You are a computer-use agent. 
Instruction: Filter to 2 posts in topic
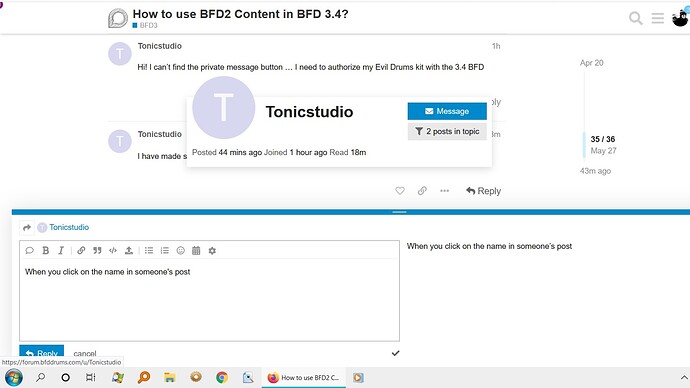447,131
